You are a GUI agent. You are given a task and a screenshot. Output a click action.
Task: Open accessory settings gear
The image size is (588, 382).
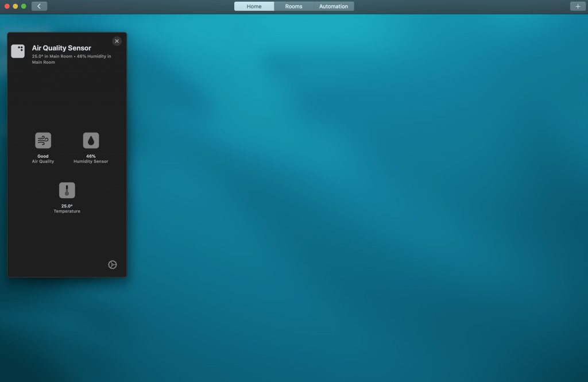pyautogui.click(x=113, y=265)
